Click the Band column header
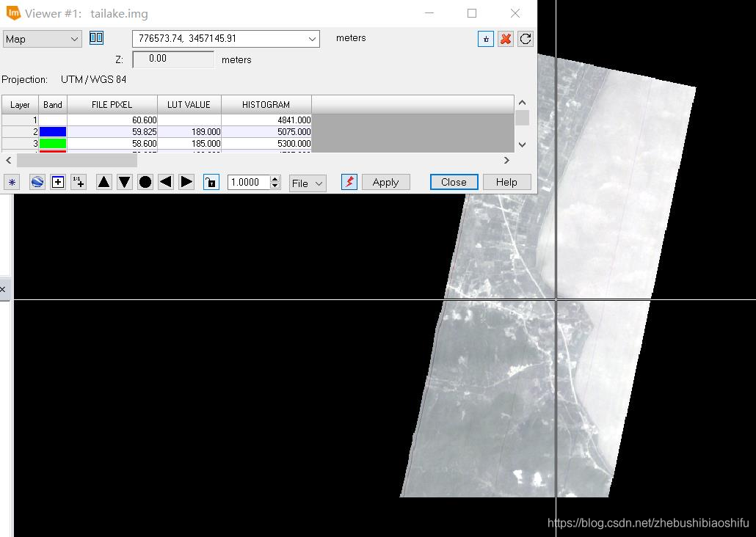 point(53,105)
